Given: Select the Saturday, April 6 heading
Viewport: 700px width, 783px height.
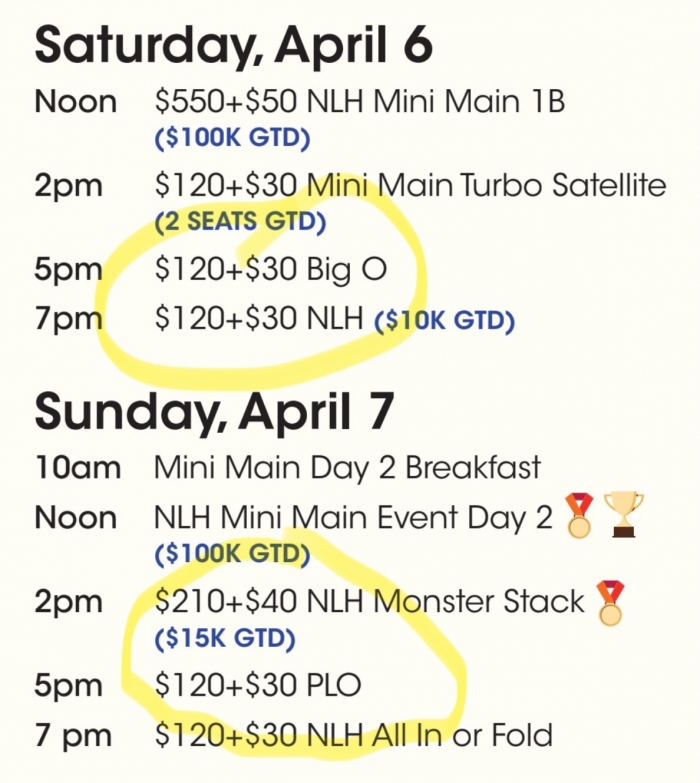Looking at the screenshot, I should [x=233, y=46].
